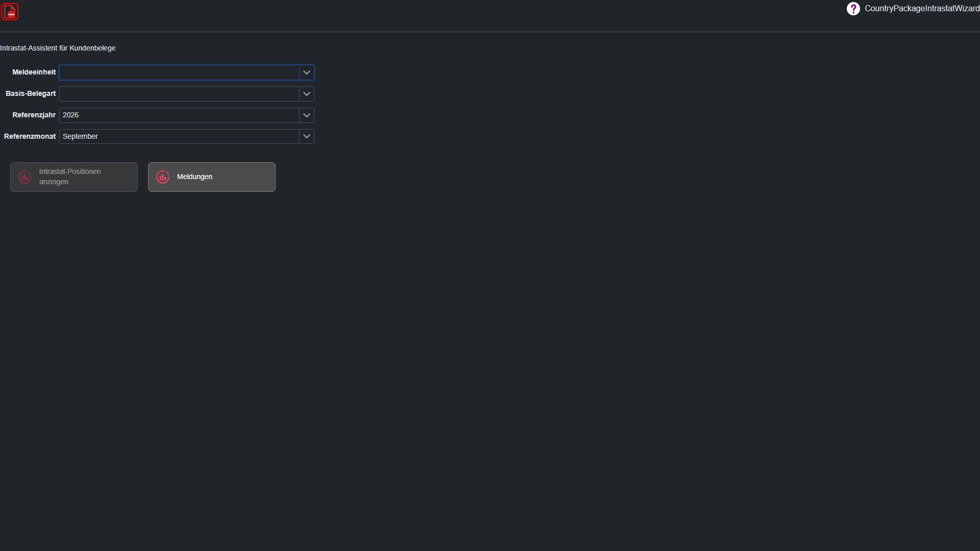
Task: Open the purple help question mark icon
Action: 853,9
